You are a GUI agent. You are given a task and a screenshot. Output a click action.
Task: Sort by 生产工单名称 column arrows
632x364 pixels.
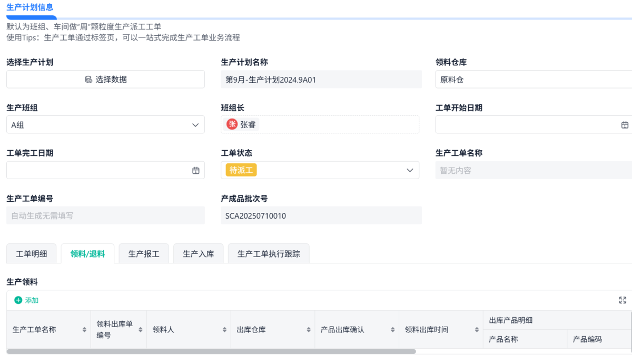click(x=84, y=330)
